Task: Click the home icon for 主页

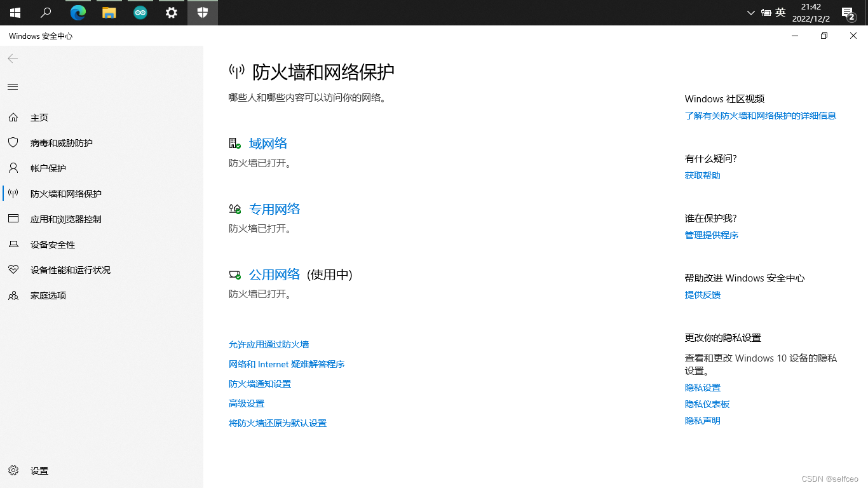Action: (x=13, y=118)
